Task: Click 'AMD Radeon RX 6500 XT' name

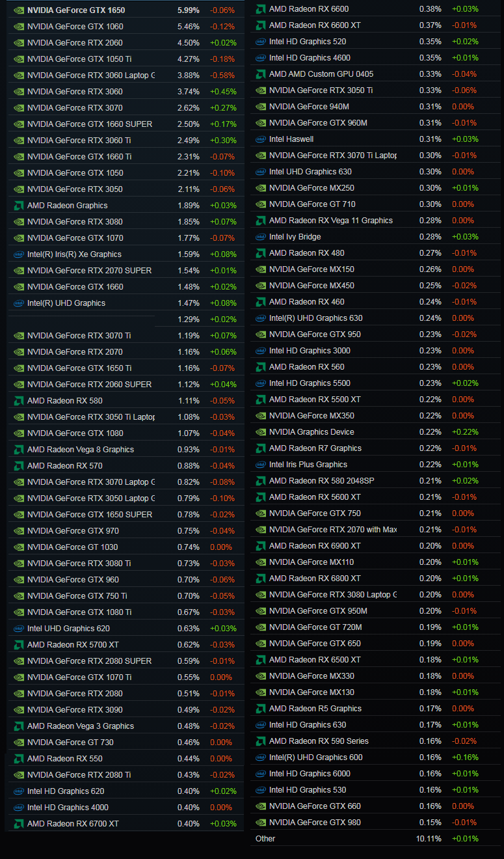Action: 315,660
